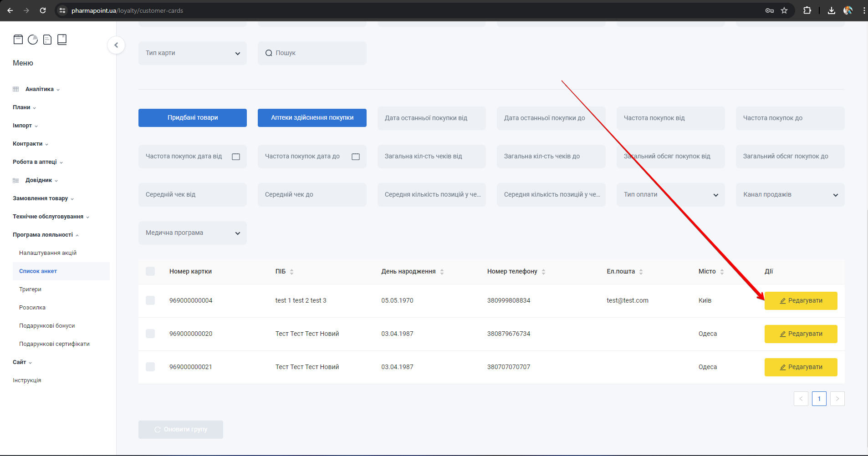Click the store box icon in sidebar header

[x=18, y=40]
